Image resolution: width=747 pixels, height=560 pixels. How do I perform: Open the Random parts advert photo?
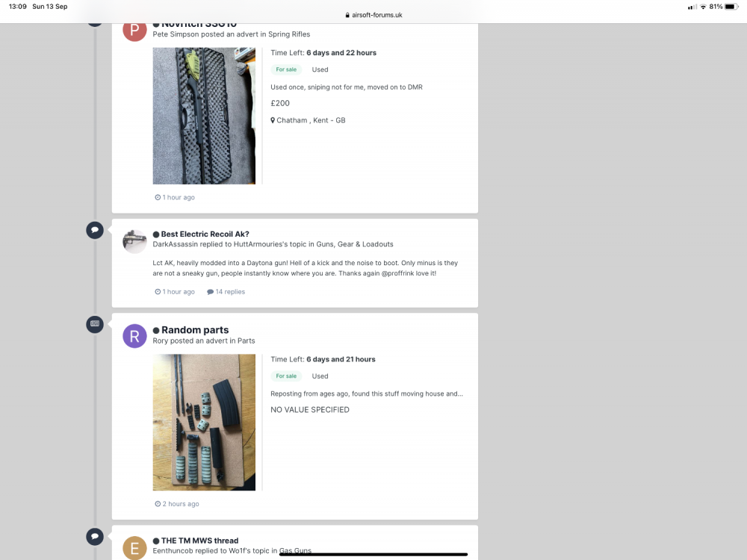(x=204, y=423)
